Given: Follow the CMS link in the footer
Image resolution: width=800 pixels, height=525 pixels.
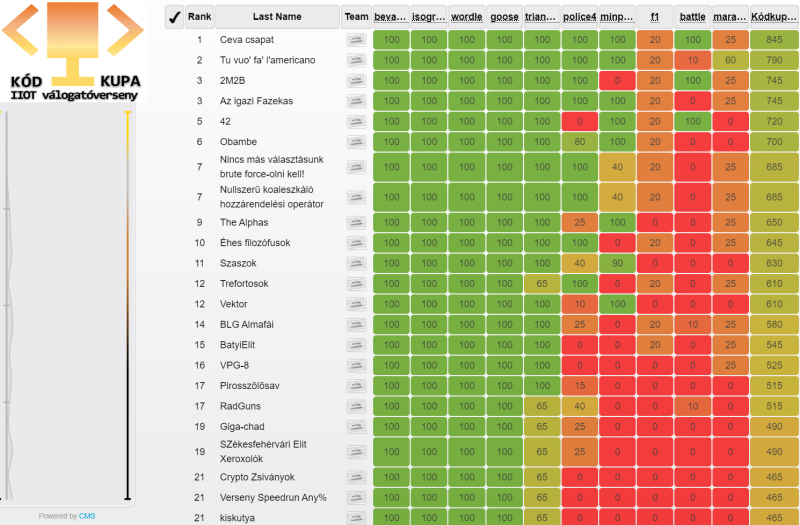Looking at the screenshot, I should 87,516.
